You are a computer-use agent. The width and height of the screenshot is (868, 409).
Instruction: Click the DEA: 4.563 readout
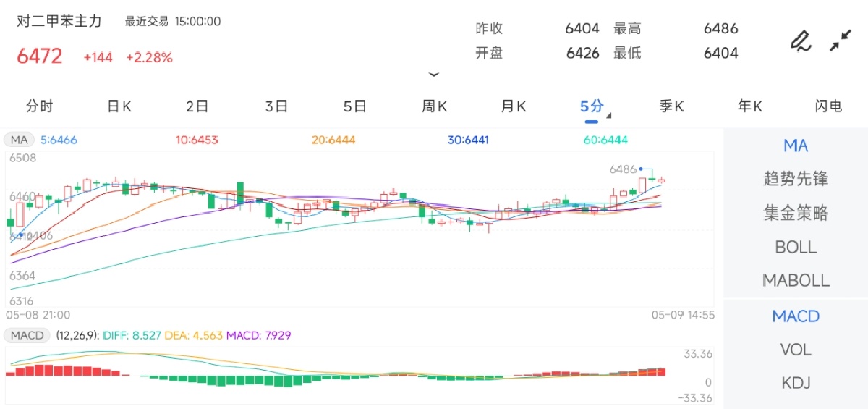coord(194,336)
